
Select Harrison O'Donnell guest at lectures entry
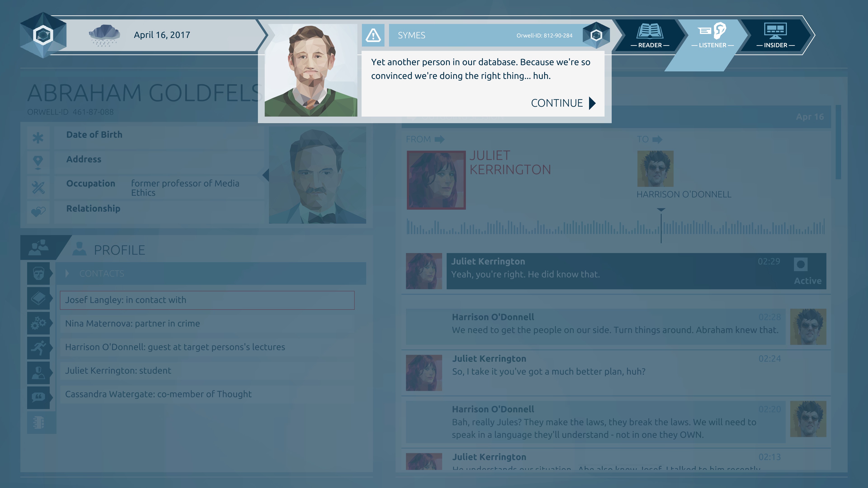[207, 347]
